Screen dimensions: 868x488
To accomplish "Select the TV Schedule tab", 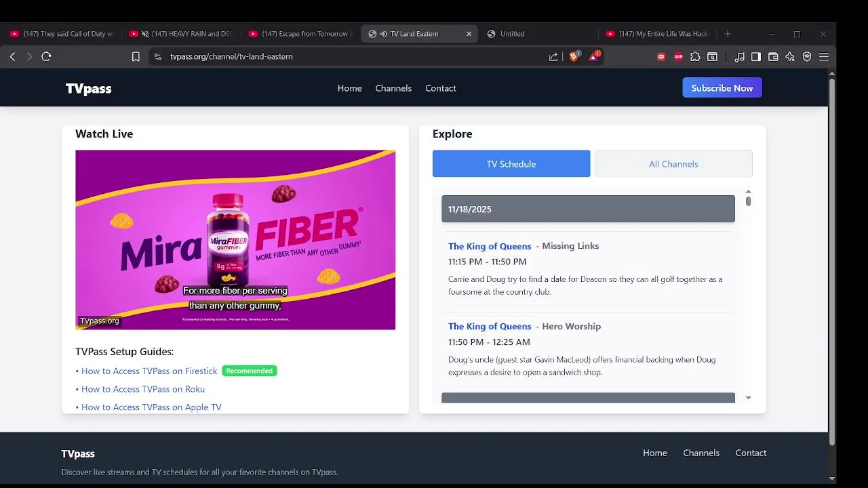I will 511,164.
